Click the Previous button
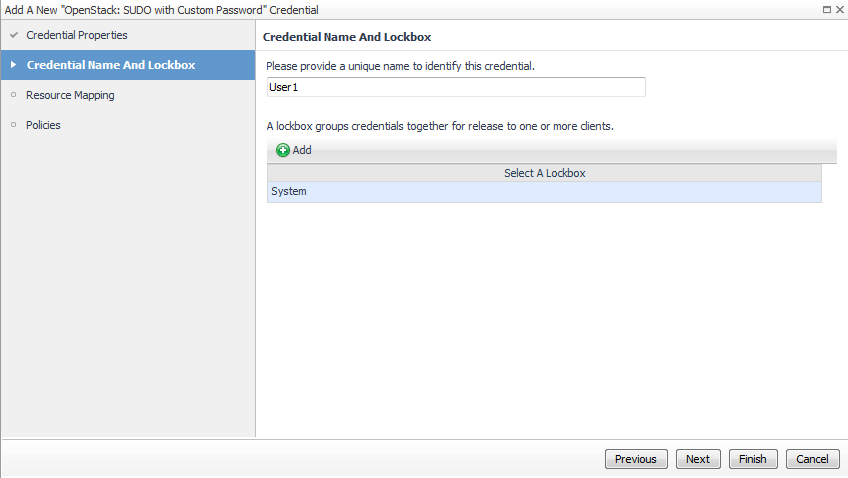 635,459
